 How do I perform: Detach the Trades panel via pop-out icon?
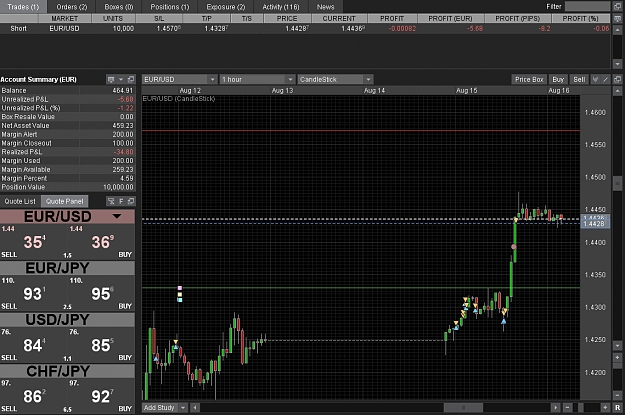617,7
